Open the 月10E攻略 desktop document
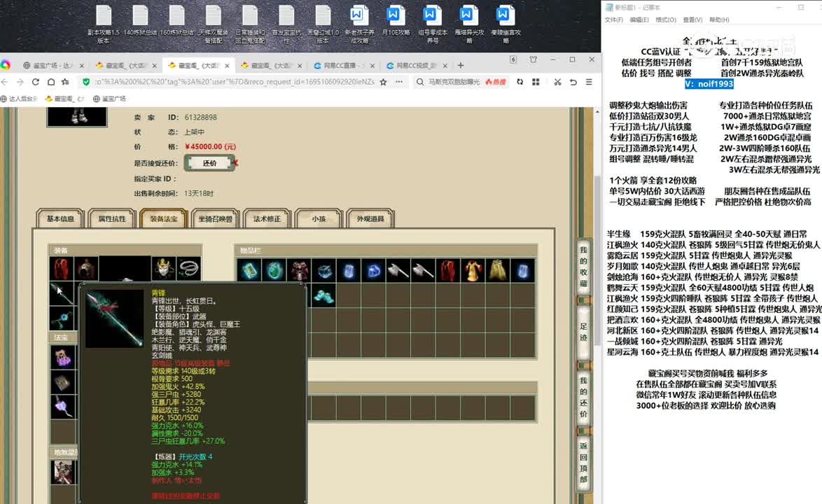 [396, 21]
